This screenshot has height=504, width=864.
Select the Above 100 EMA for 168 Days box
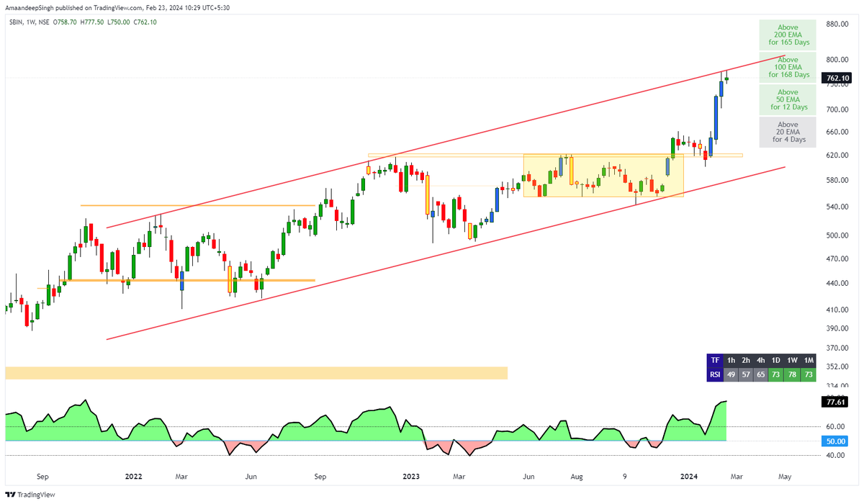(x=788, y=67)
